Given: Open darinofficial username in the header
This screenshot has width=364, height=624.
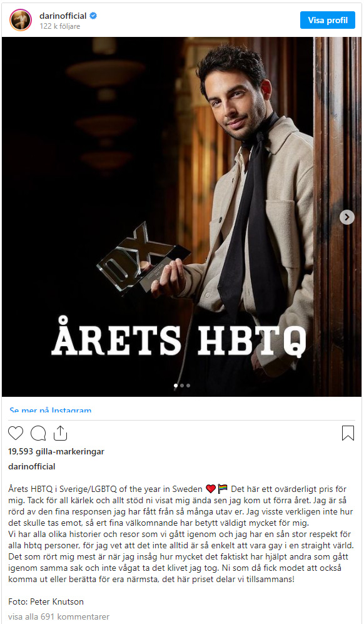Looking at the screenshot, I should pos(63,16).
